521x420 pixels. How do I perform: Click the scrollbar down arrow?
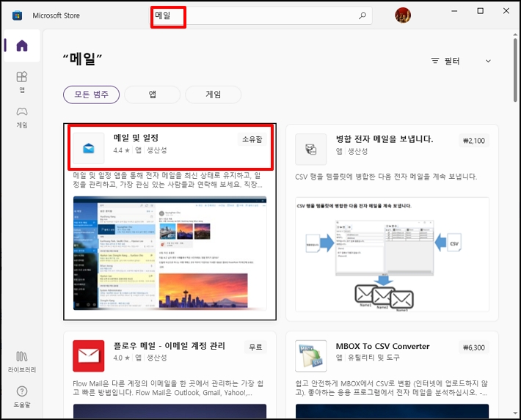pyautogui.click(x=515, y=413)
